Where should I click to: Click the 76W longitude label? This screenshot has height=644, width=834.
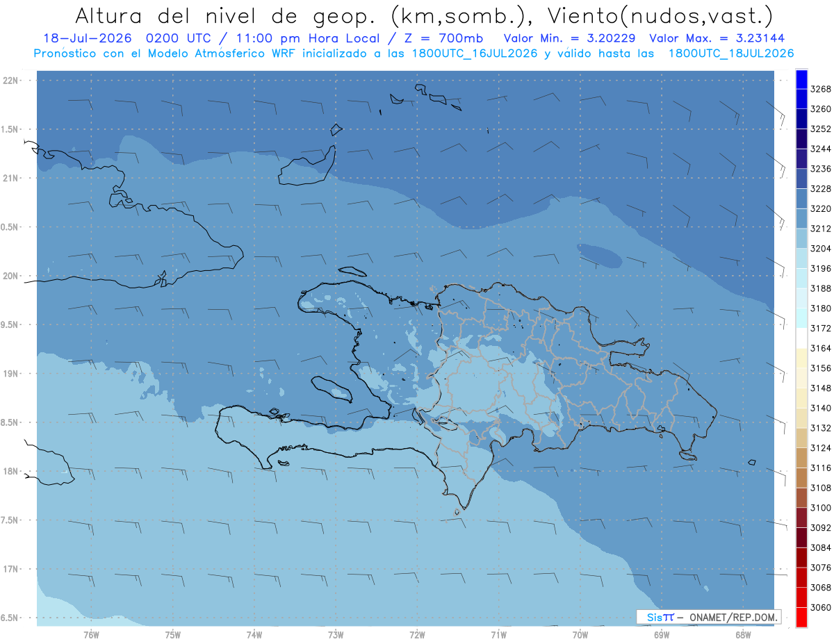(91, 635)
